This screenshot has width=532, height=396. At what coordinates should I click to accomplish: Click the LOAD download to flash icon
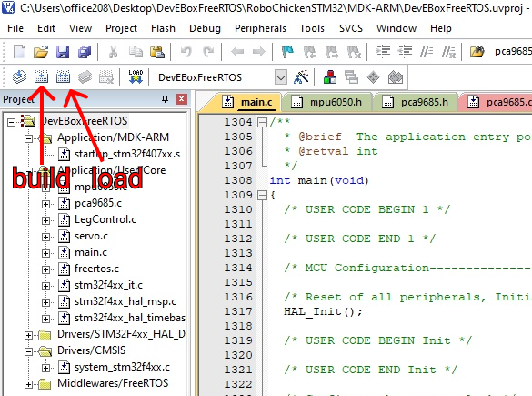pos(136,76)
